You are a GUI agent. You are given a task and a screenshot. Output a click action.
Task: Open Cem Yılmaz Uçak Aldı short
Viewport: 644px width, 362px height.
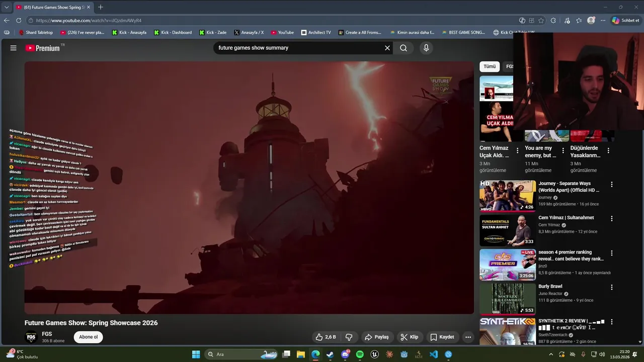pos(497,108)
